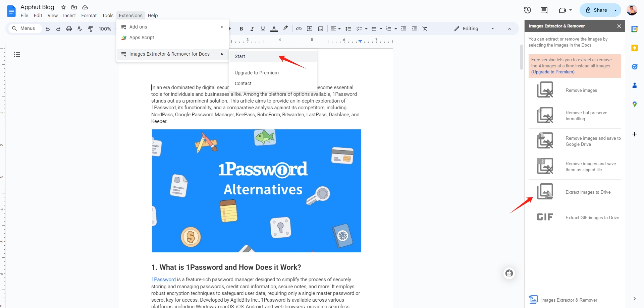Select Contact in the submenu
This screenshot has height=308, width=644.
(x=273, y=83)
